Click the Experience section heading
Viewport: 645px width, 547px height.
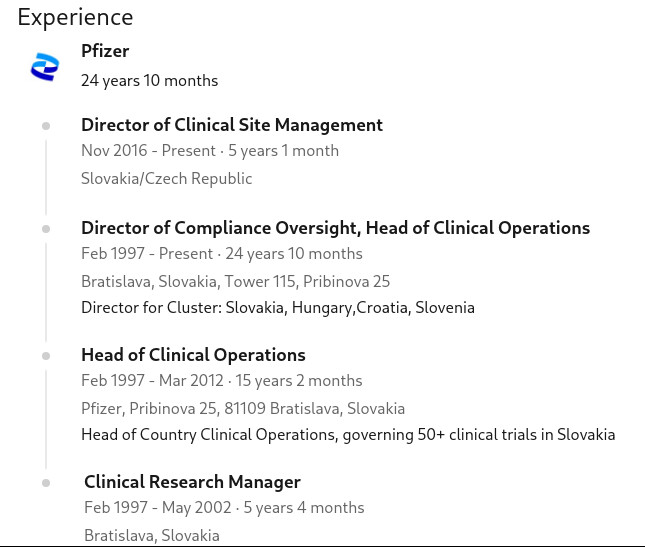coord(75,17)
